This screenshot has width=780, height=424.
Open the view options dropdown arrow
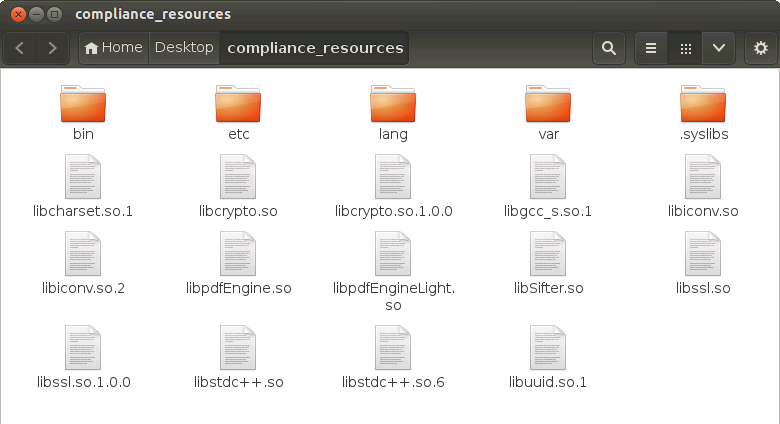click(718, 48)
